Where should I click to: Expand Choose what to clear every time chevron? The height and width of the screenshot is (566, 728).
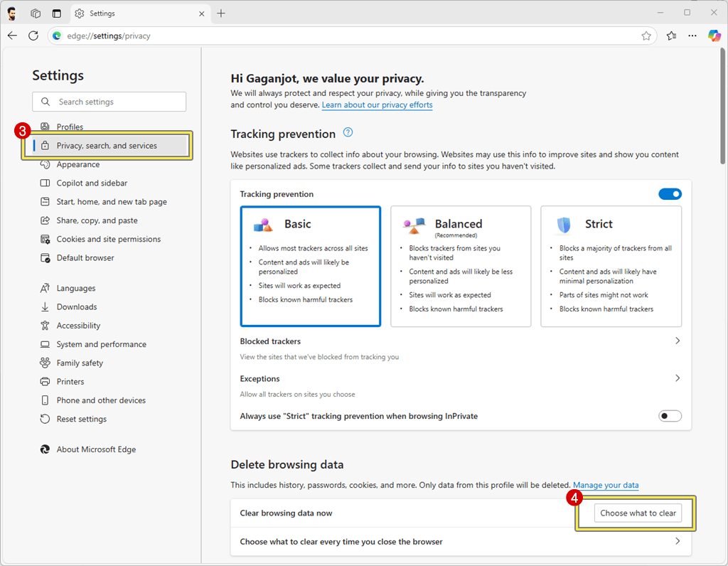pos(678,541)
